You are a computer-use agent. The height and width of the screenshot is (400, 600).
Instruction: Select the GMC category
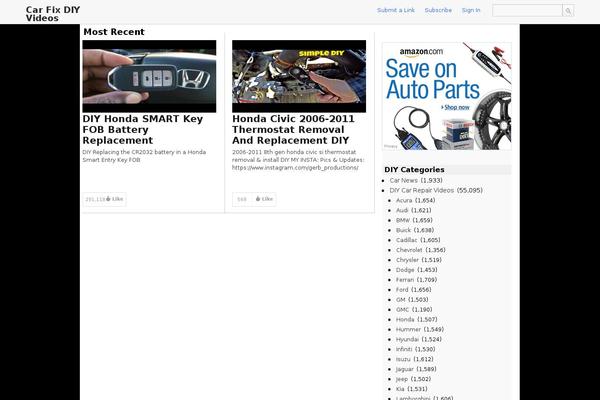point(402,310)
